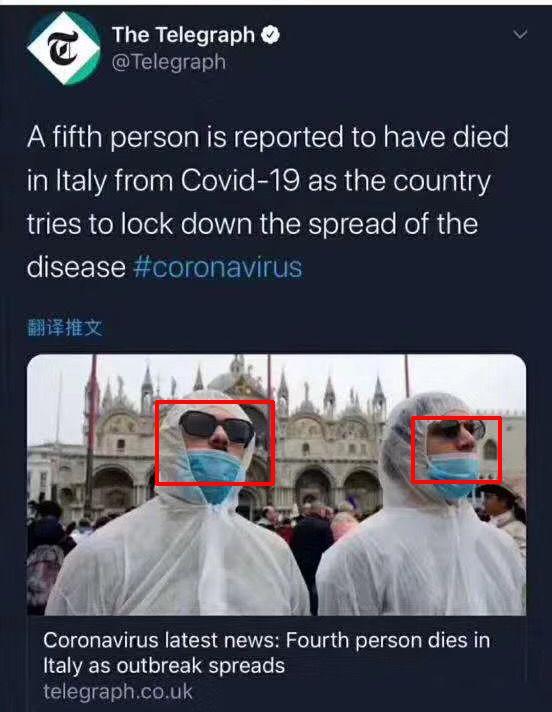Select the @Telegraph handle
The image size is (552, 712).
pyautogui.click(x=169, y=62)
